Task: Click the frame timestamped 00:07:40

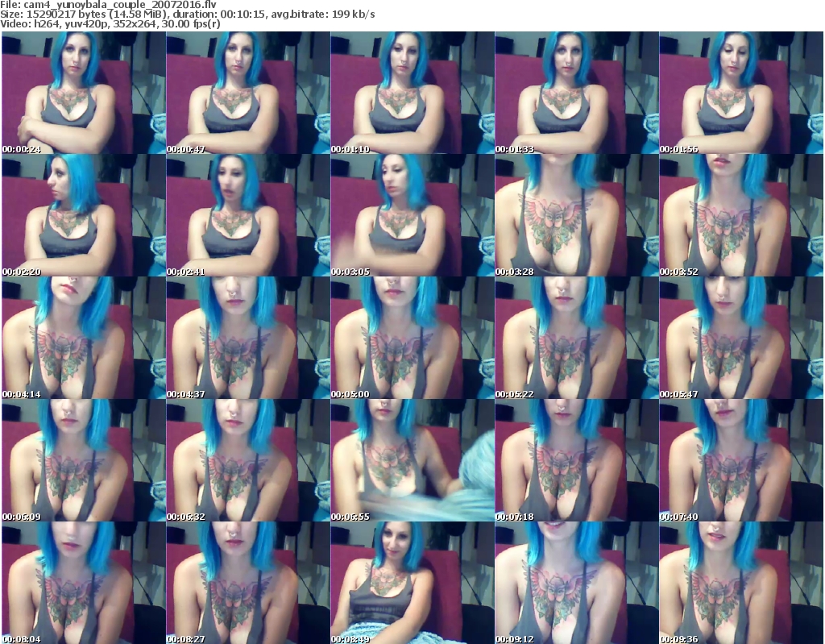Action: [741, 460]
